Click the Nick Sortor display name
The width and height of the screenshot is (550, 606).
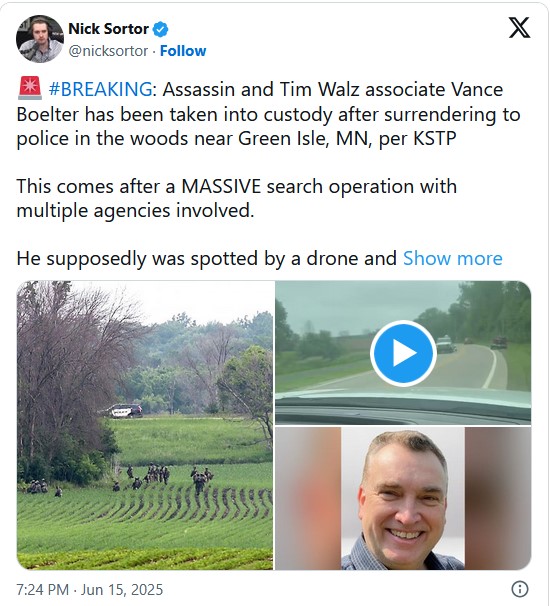point(109,29)
